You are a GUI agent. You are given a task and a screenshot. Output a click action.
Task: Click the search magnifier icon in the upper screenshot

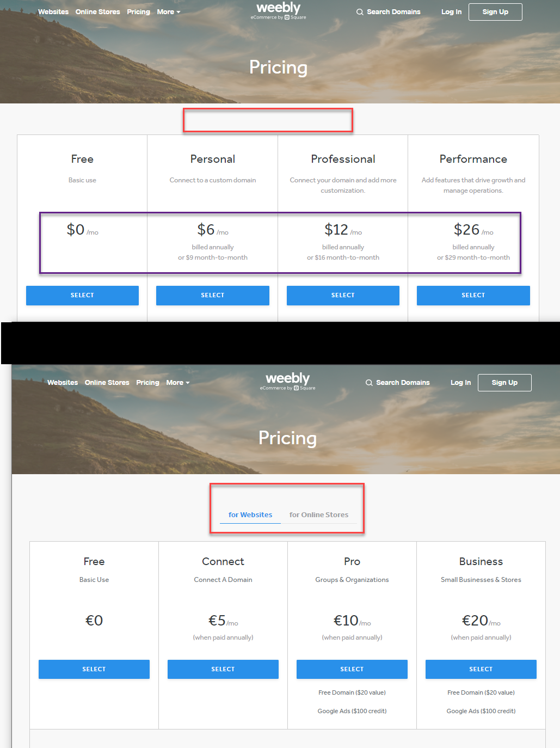(360, 12)
